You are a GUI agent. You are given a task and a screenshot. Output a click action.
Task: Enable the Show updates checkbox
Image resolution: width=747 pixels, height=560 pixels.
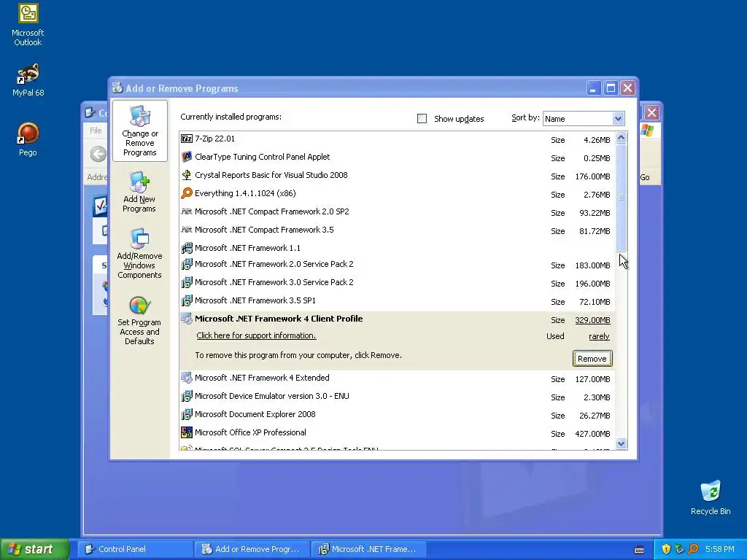click(x=422, y=119)
